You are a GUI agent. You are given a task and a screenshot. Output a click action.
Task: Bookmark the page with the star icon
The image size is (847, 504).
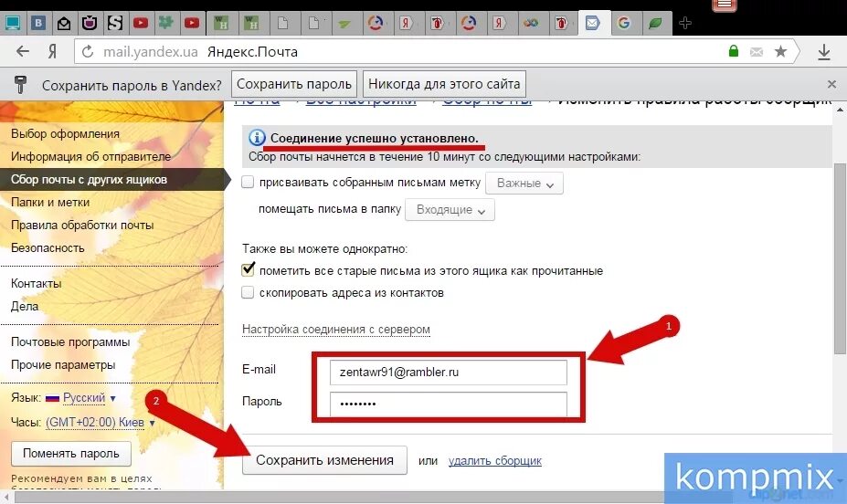(x=780, y=51)
